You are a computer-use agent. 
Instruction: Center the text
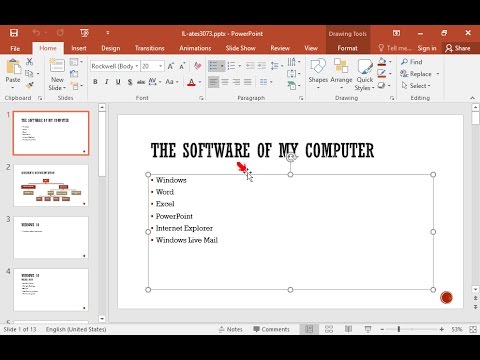(225, 82)
